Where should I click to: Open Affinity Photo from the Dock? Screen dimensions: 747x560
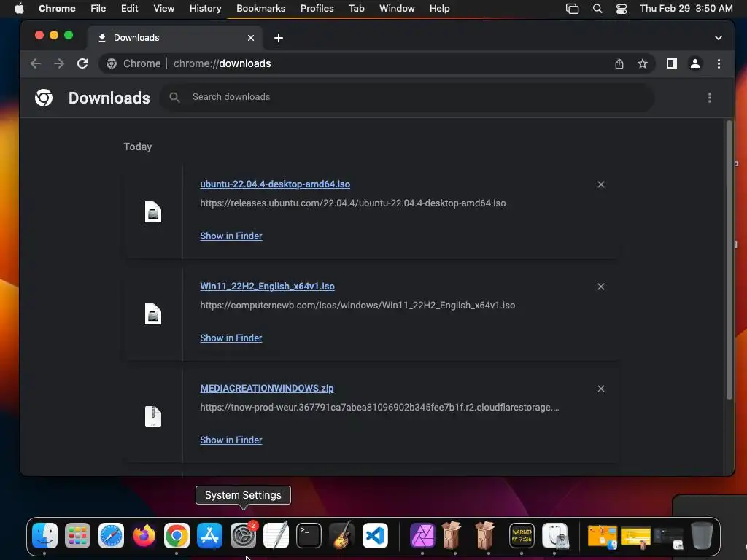[x=422, y=536]
